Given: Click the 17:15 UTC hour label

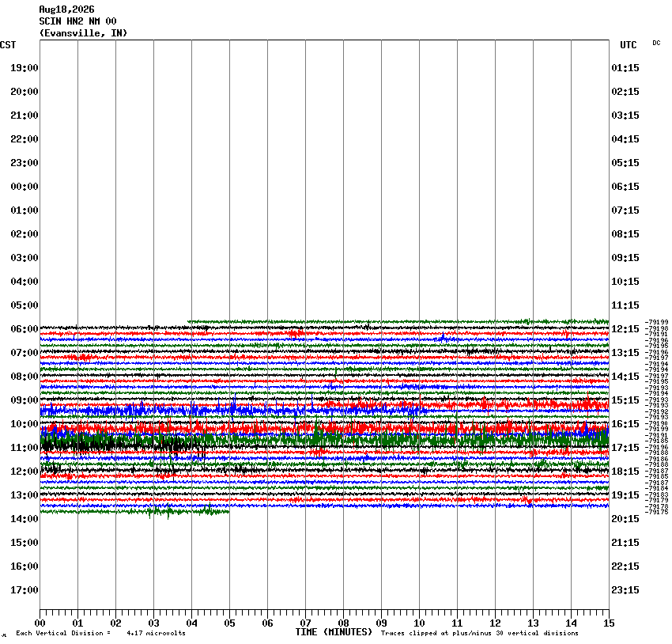Looking at the screenshot, I should point(625,448).
